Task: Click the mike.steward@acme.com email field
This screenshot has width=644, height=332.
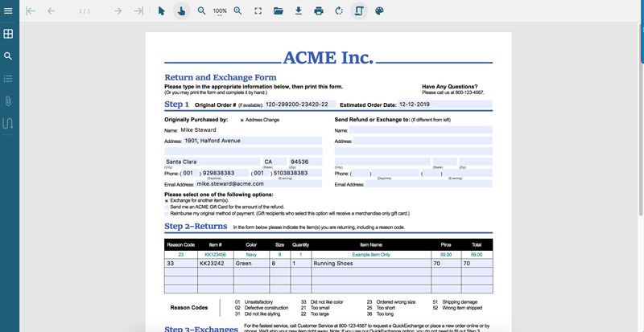Action: [x=258, y=184]
